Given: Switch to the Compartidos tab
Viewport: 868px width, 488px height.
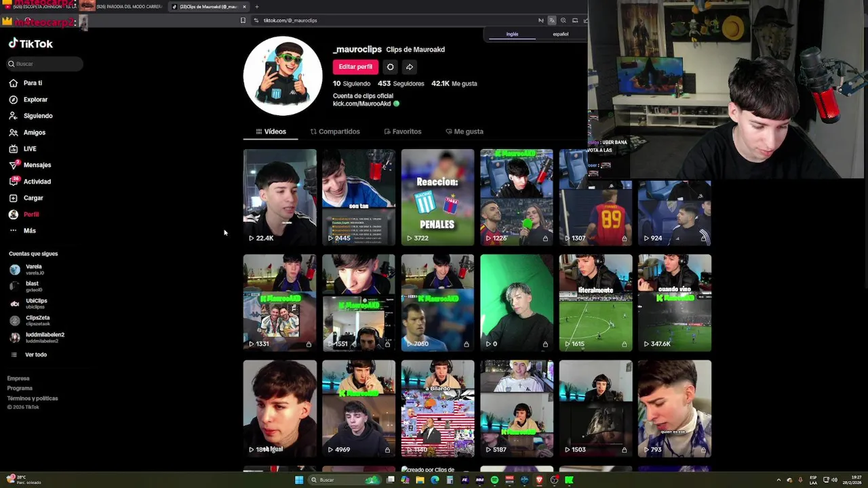Looking at the screenshot, I should pos(335,131).
